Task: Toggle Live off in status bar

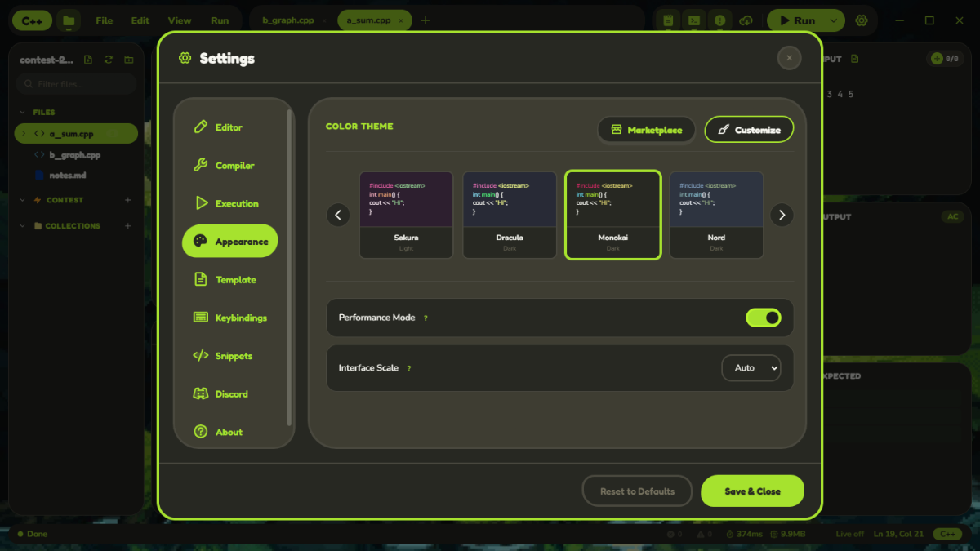Action: click(x=849, y=534)
